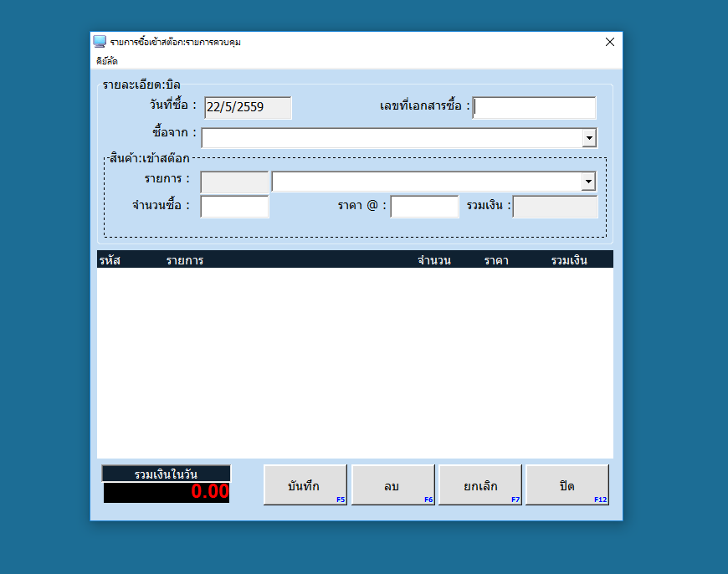The image size is (728, 574).
Task: Click the รหัส column header
Action: (110, 260)
